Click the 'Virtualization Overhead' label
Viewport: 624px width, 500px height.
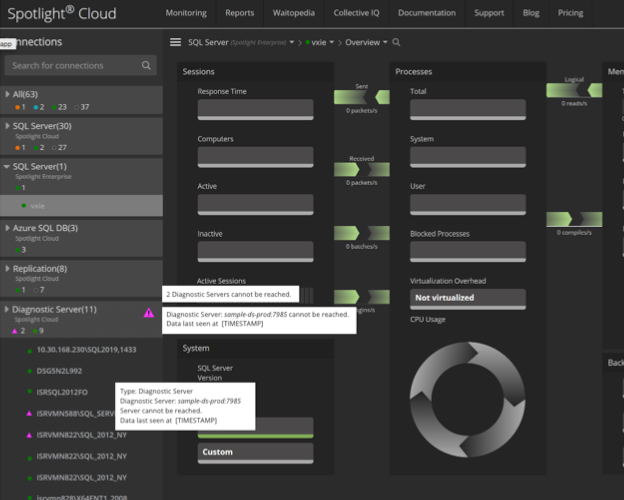[x=448, y=281]
